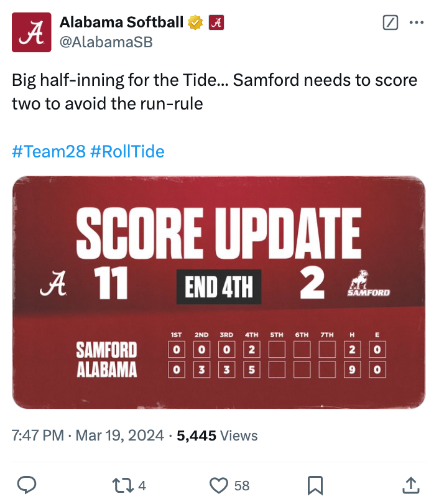Image resolution: width=439 pixels, height=504 pixels.
Task: Click the 7:47 PM Mar 19, 2024 timestamp
Action: 88,436
